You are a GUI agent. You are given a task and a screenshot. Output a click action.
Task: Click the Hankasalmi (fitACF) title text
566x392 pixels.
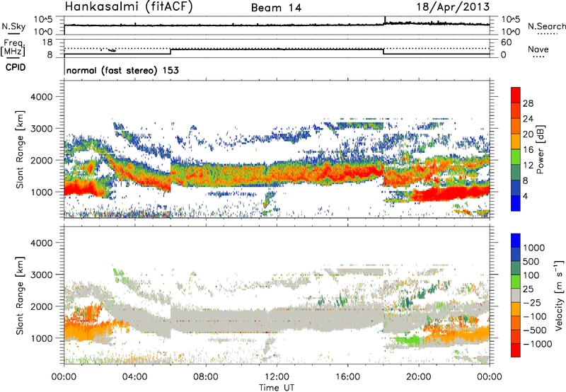[129, 7]
